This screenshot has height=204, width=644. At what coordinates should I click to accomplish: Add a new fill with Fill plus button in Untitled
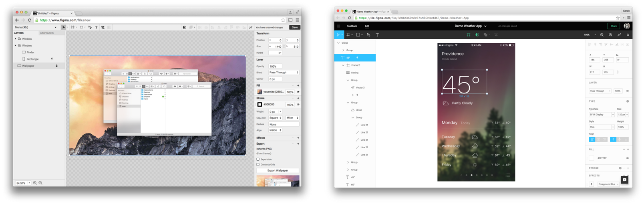click(x=298, y=85)
